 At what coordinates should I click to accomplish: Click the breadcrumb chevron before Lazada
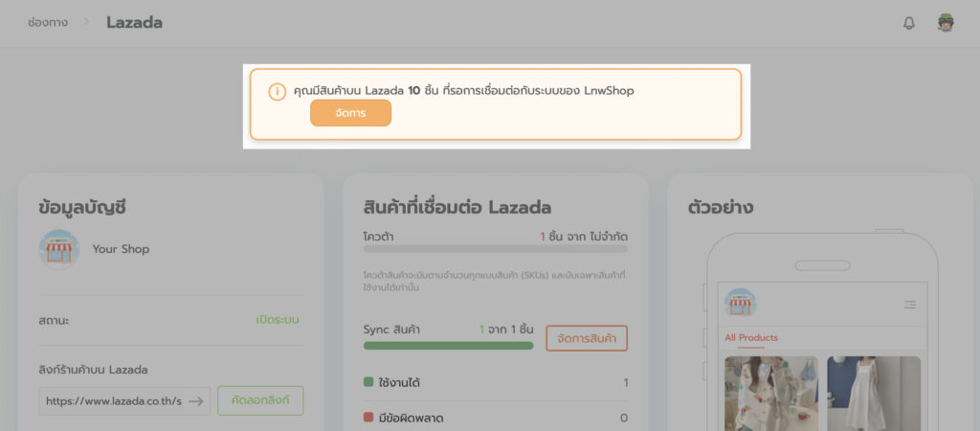87,22
